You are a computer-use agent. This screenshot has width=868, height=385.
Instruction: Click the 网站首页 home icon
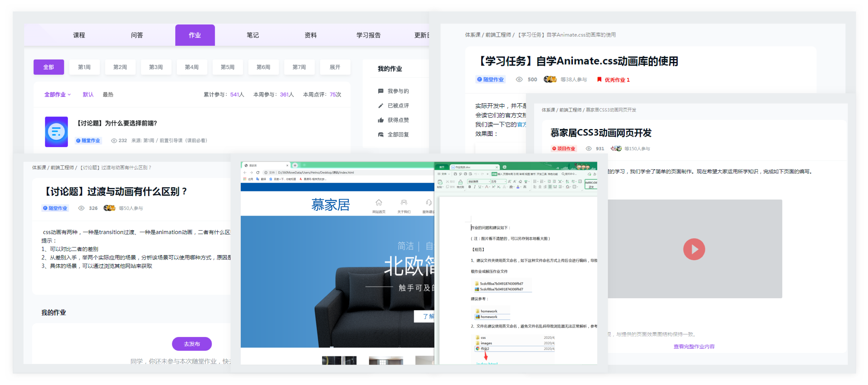coord(379,203)
